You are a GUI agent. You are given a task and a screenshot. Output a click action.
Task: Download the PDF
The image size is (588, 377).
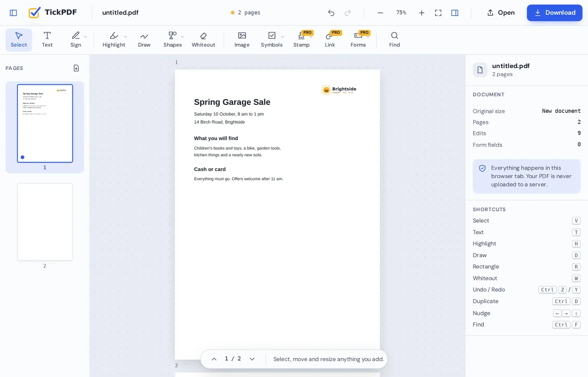554,13
